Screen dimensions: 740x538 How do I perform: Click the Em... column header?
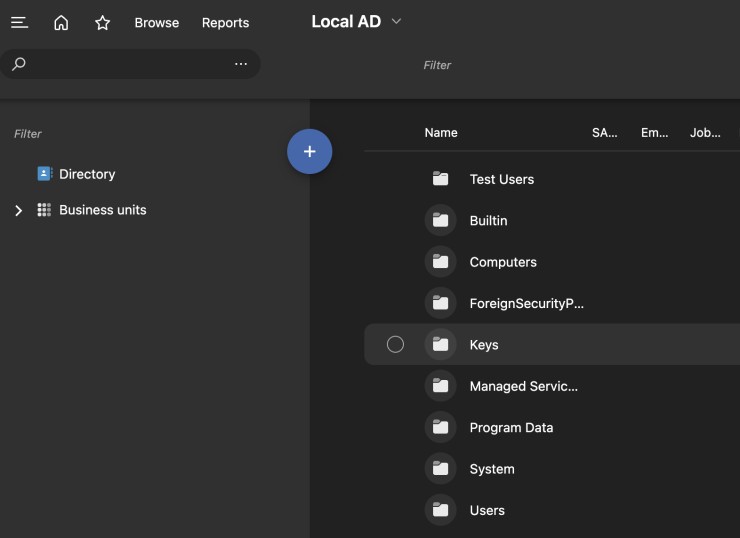pos(654,133)
